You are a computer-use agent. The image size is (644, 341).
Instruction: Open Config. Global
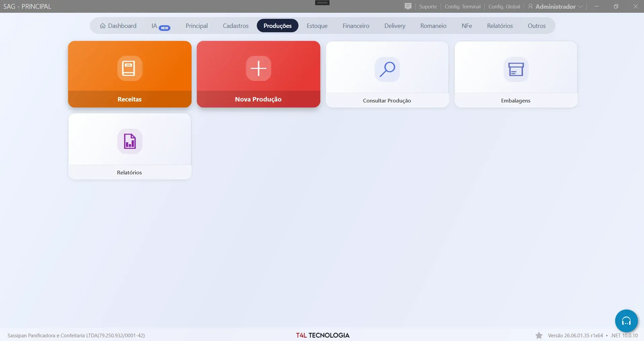pyautogui.click(x=504, y=6)
